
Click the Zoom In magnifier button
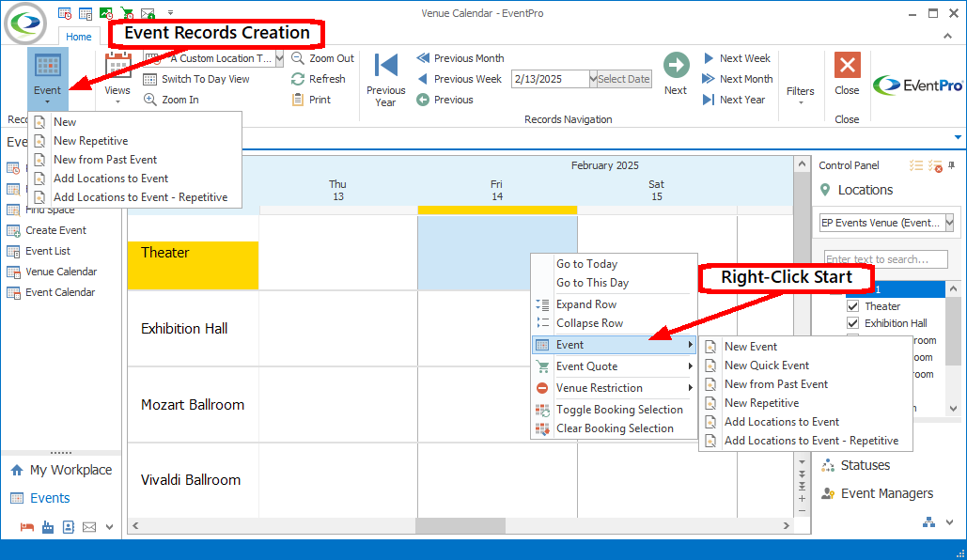pos(171,100)
